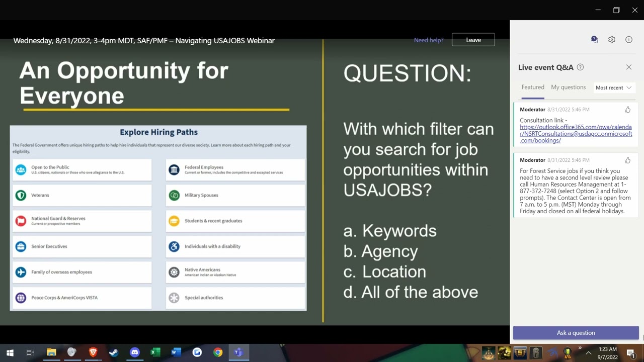644x362 pixels.
Task: Open the outlook.office365.com consultation link
Action: click(576, 134)
